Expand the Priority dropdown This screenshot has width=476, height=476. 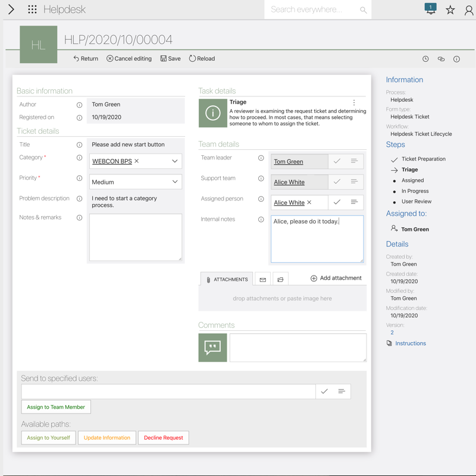(x=175, y=182)
